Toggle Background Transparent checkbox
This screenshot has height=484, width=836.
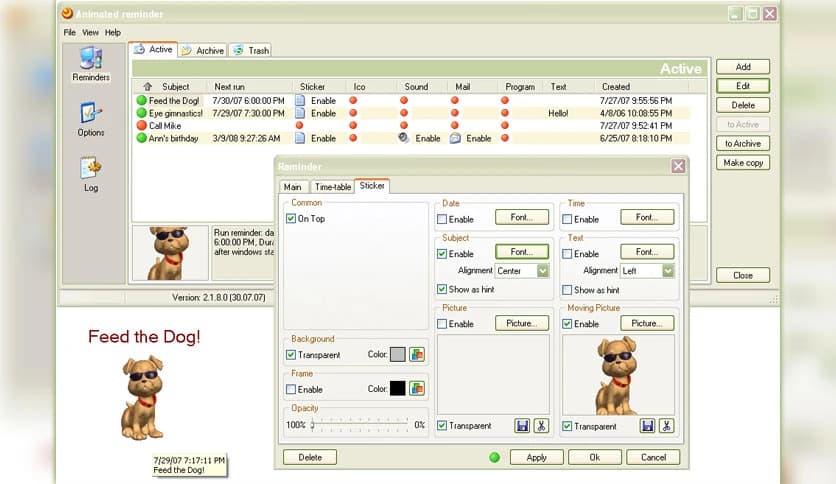pyautogui.click(x=291, y=354)
